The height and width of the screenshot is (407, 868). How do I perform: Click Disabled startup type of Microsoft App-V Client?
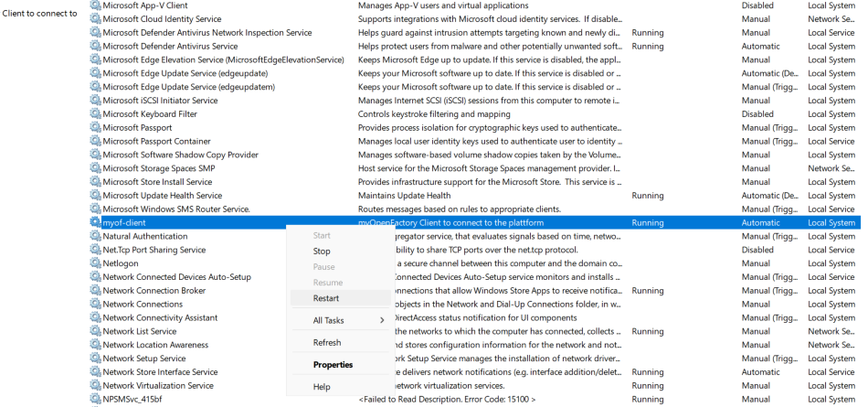[x=757, y=5]
